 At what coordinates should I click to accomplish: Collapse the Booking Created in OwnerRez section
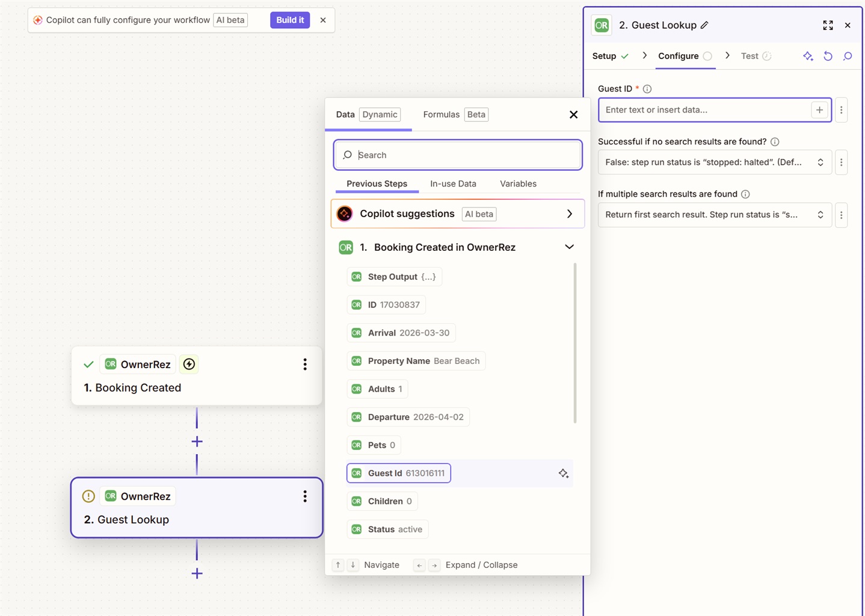tap(569, 247)
